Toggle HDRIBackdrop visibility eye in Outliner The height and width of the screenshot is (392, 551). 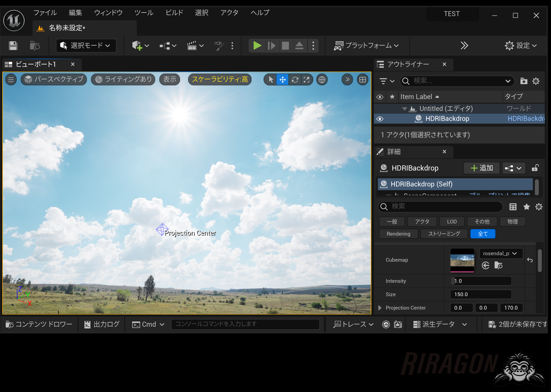point(380,119)
